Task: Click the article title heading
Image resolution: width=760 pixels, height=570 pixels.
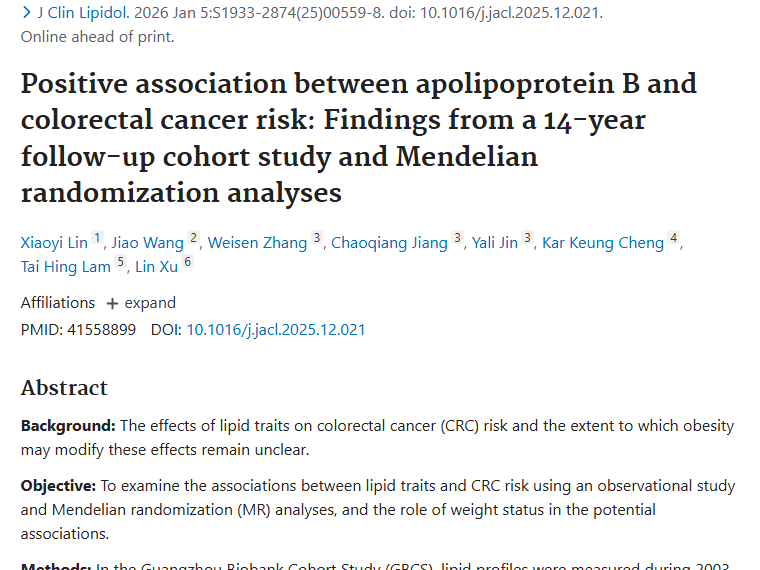Action: point(358,137)
